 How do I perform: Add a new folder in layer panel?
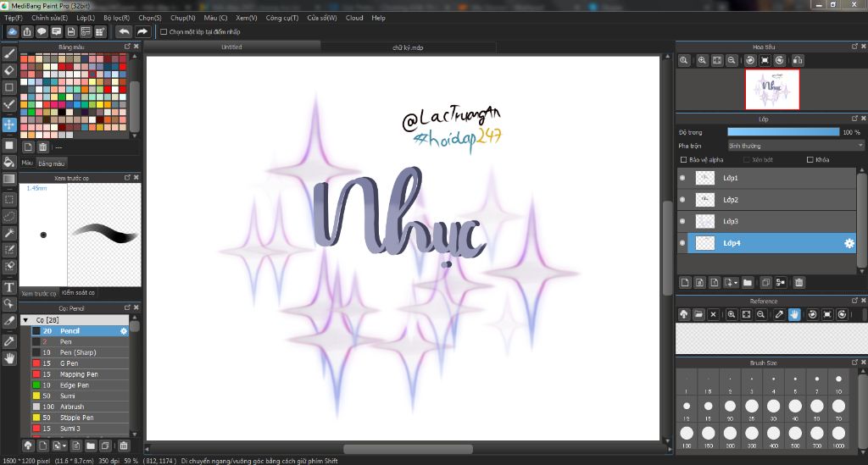tap(748, 283)
